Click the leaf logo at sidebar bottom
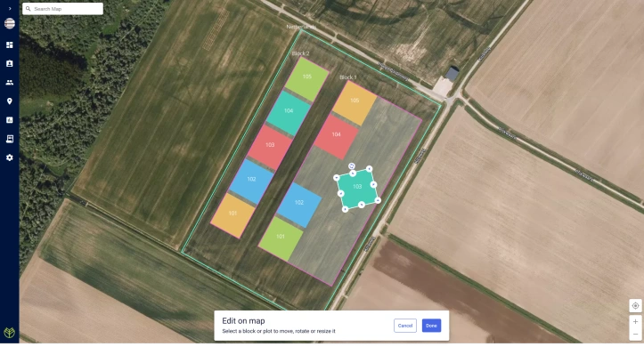 (x=10, y=333)
